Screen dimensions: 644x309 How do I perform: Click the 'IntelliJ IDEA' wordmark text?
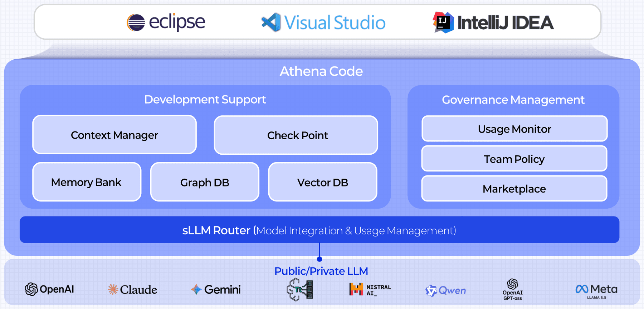(506, 23)
